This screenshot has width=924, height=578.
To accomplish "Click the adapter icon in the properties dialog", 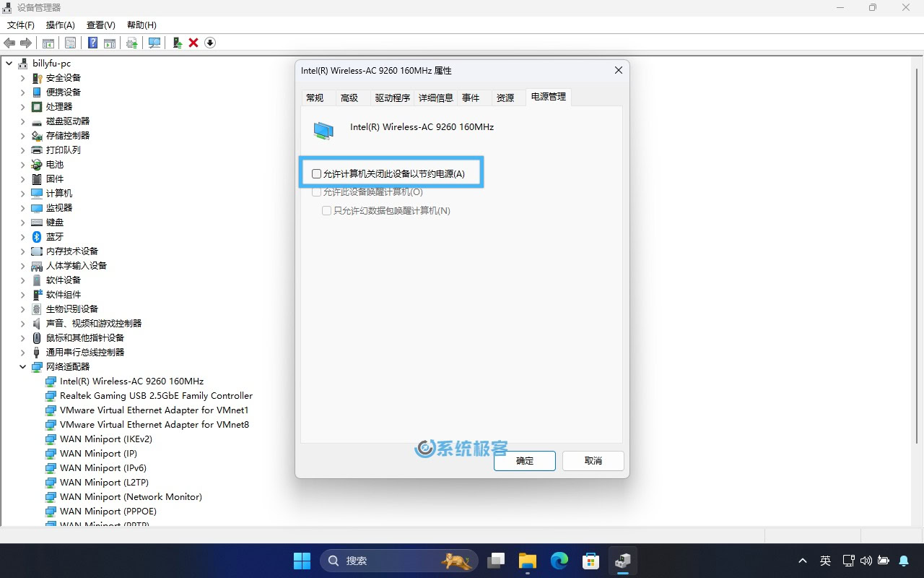I will [323, 130].
